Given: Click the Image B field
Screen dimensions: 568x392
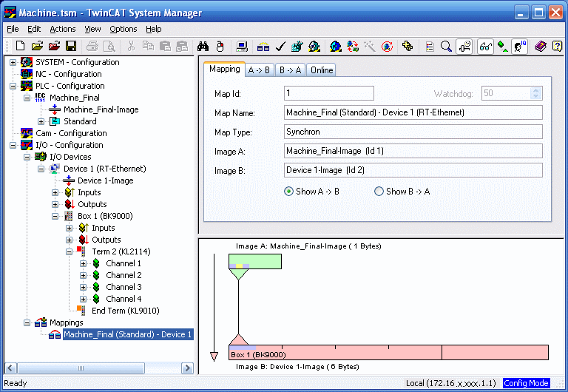Looking at the screenshot, I should [413, 170].
